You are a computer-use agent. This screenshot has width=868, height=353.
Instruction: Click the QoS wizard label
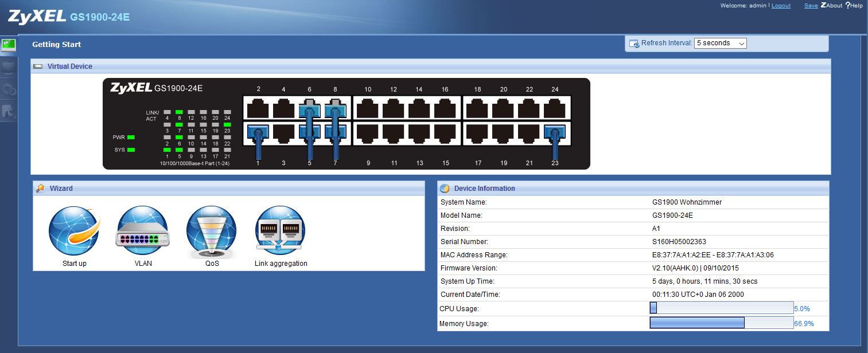point(212,264)
